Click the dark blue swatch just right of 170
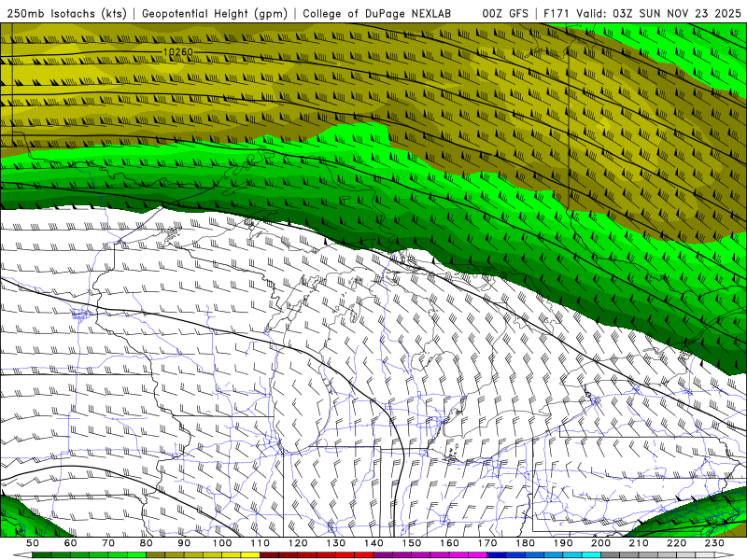Image resolution: width=747 pixels, height=560 pixels. tap(497, 555)
